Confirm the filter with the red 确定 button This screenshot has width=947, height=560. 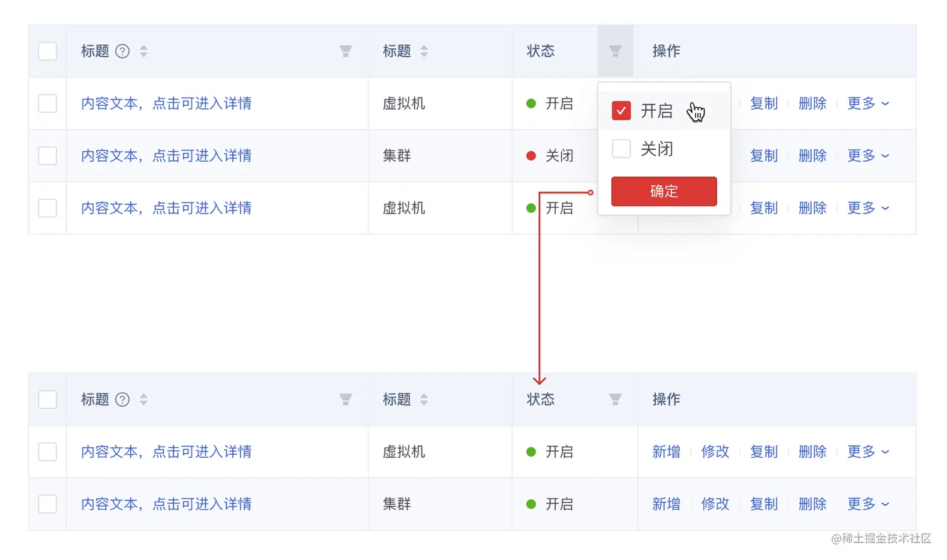[x=664, y=191]
